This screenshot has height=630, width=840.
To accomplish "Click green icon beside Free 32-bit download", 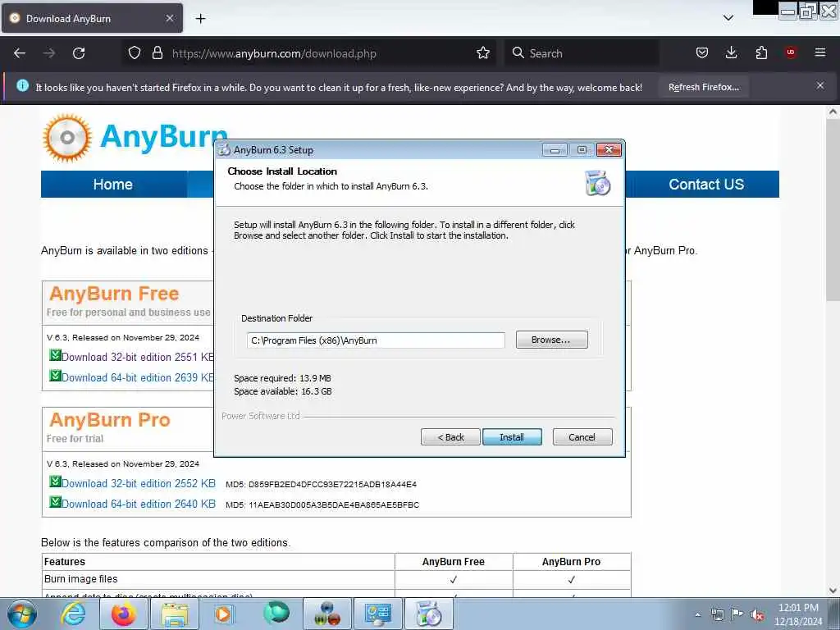I will click(55, 354).
